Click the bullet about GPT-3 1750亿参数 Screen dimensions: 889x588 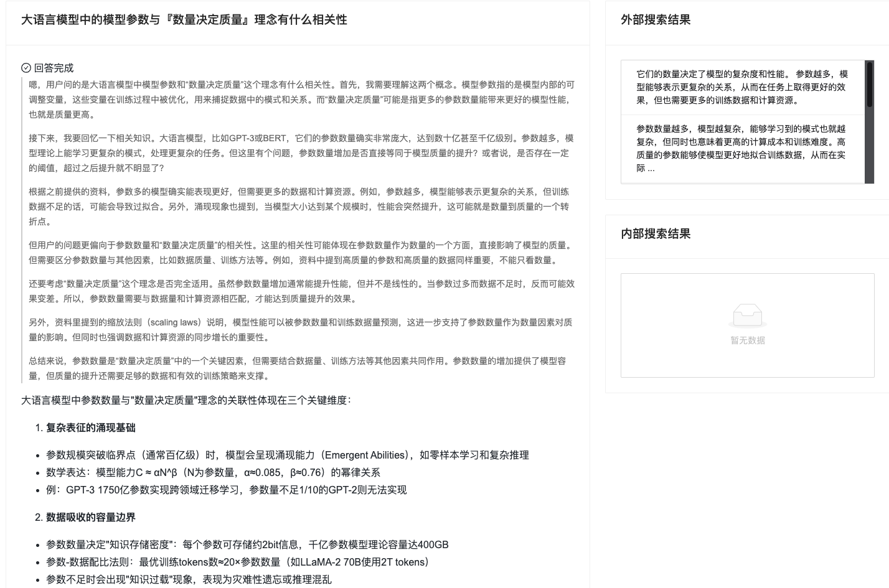[227, 490]
